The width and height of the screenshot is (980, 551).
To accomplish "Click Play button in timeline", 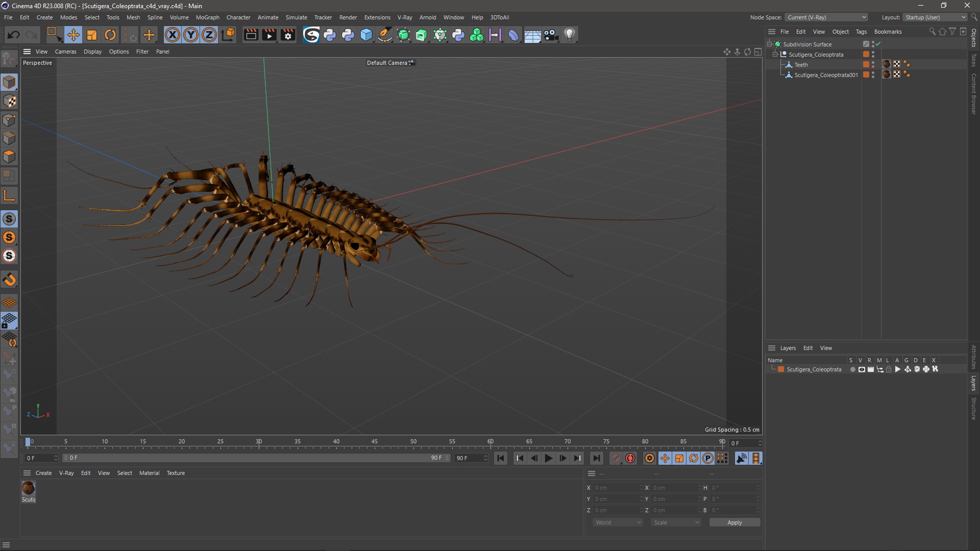I will click(549, 458).
